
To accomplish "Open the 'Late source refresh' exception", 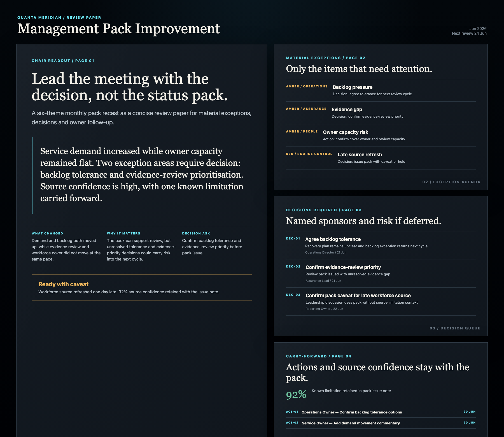I will pyautogui.click(x=381, y=158).
